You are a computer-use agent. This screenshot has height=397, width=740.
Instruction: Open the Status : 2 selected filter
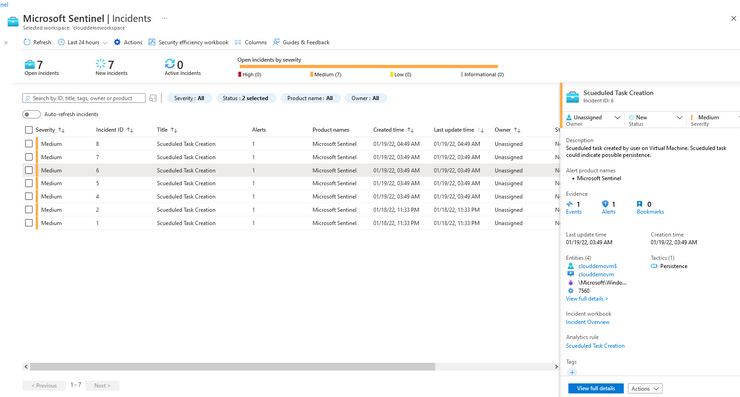(x=245, y=98)
